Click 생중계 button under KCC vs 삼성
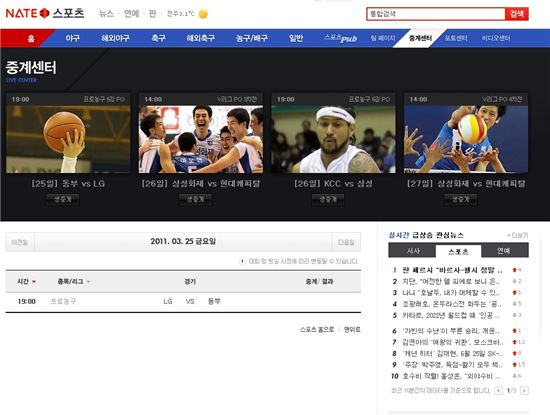 (328, 199)
